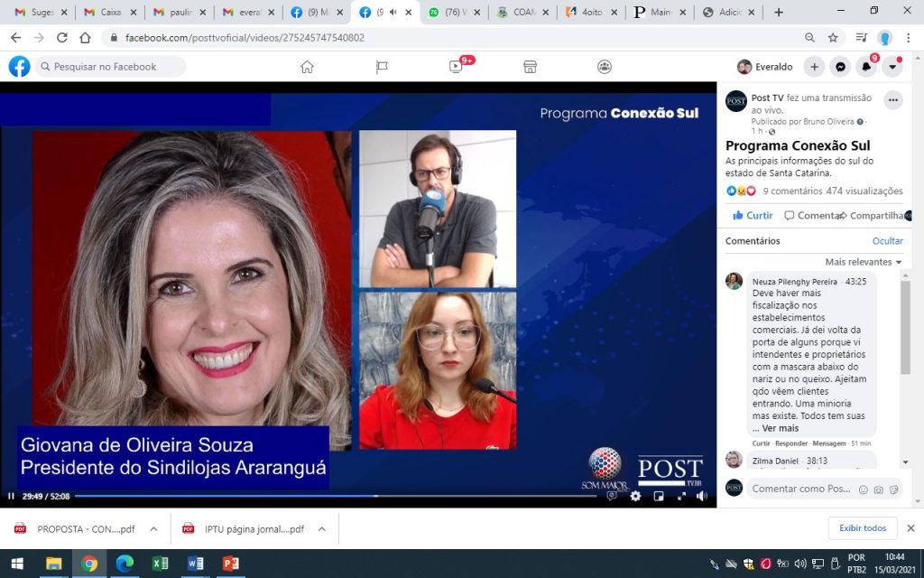This screenshot has width=924, height=578.
Task: Open post options three-dot menu
Action: 892,100
